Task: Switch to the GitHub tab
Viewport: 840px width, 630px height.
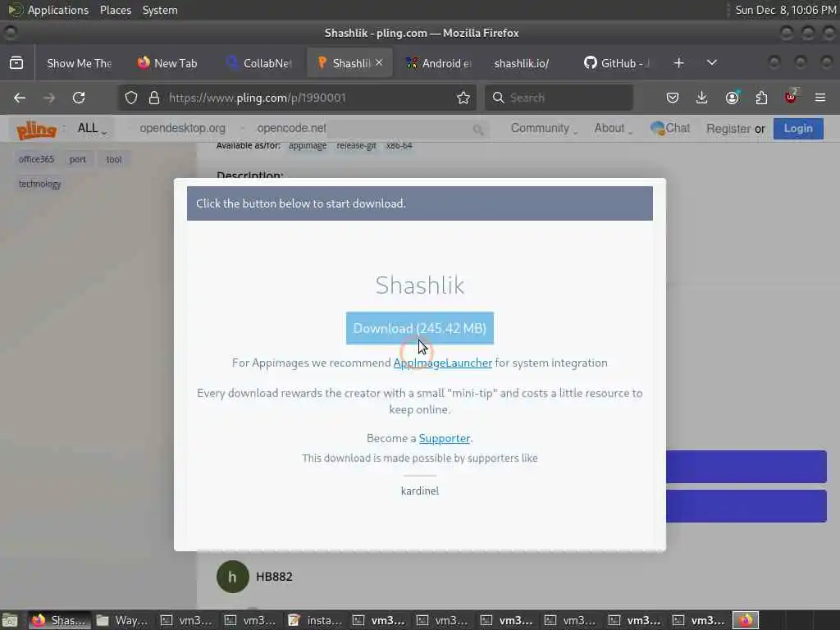Action: (x=616, y=63)
